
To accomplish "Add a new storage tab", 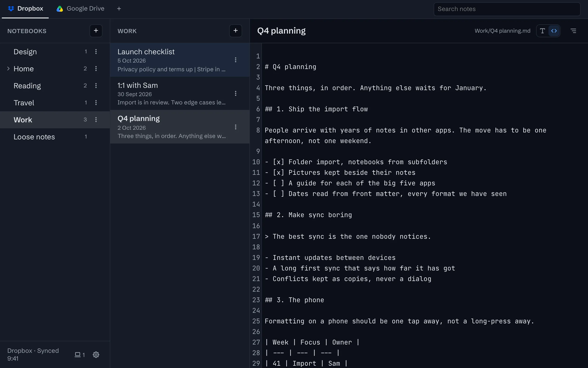I will [x=119, y=9].
